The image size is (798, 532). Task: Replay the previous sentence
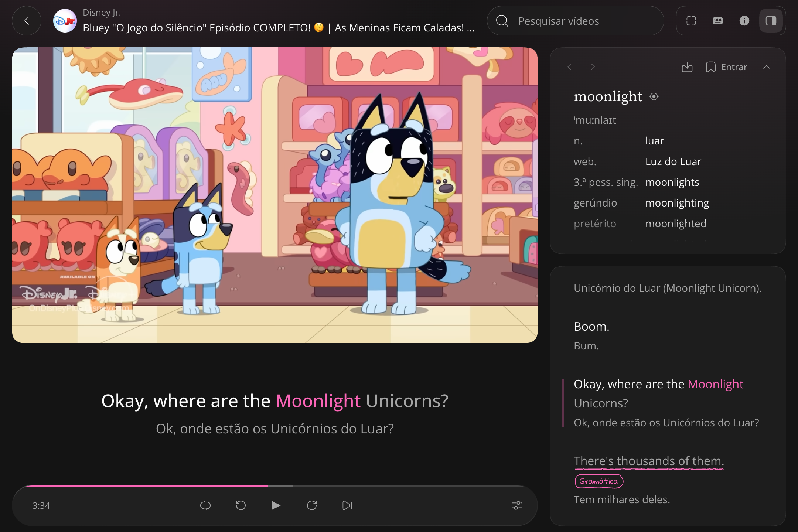point(241,505)
